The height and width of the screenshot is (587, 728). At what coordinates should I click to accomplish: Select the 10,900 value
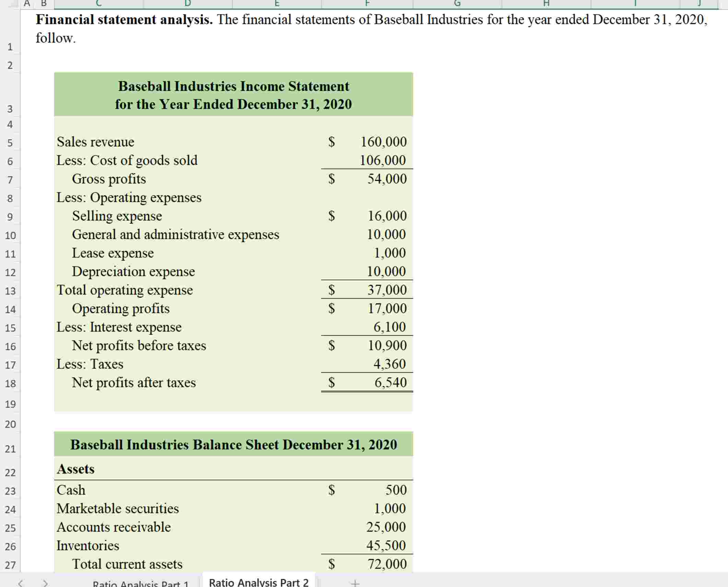coord(387,346)
